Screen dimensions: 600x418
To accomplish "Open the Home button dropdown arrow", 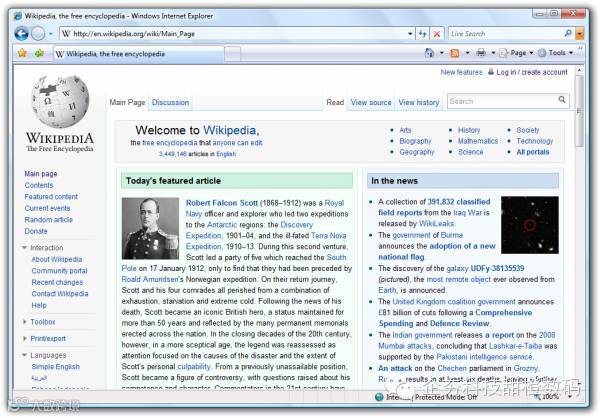I will (442, 53).
